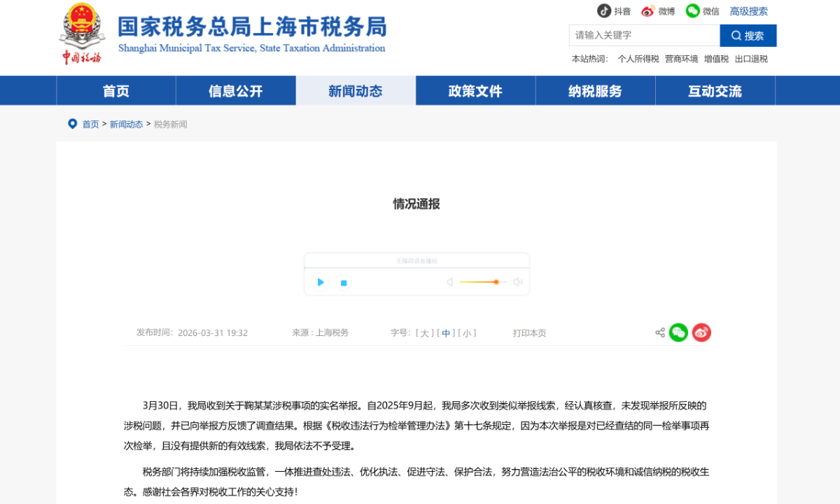The width and height of the screenshot is (840, 504).
Task: Play the 无障碍语音播报 audio broadcast
Action: pos(320,282)
